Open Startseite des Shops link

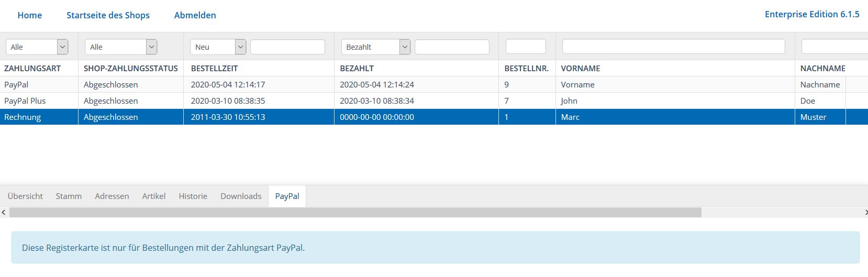[x=108, y=15]
